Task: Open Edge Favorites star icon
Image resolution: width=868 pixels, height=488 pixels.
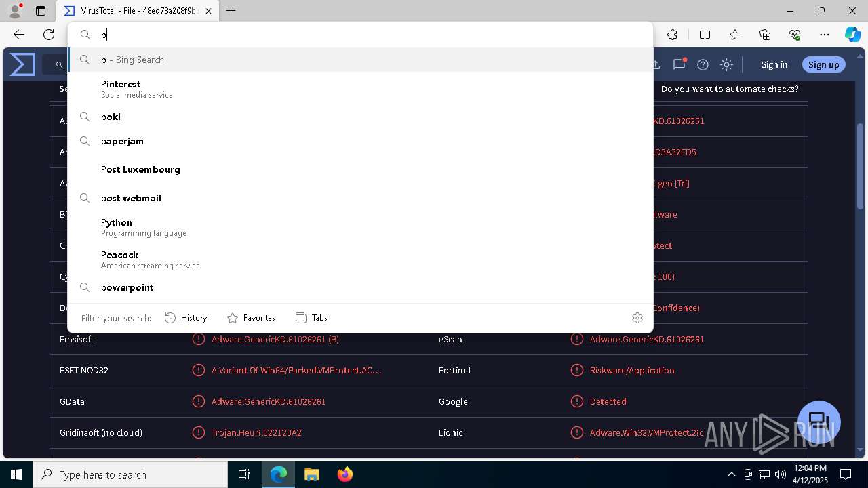Action: point(735,35)
